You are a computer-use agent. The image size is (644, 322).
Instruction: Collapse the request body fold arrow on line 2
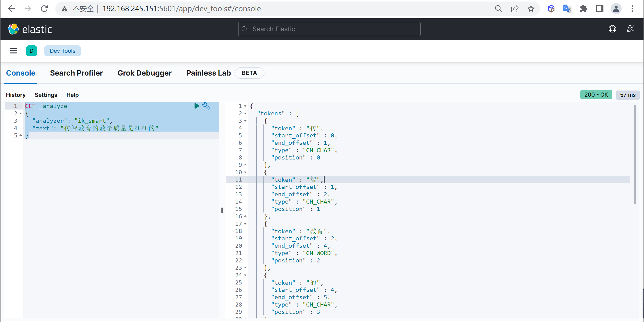(21, 113)
